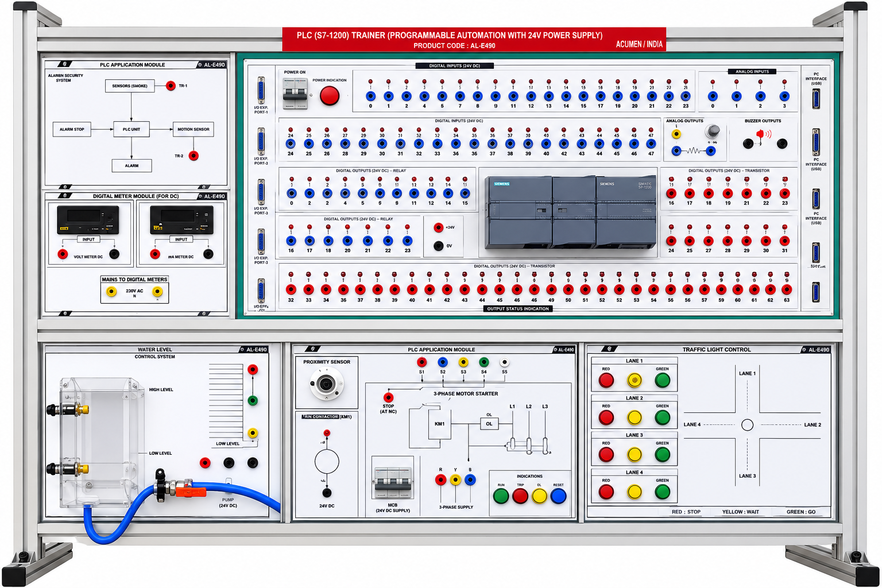This screenshot has width=882, height=588.
Task: Click left yellow 230V AC mains socket
Action: click(111, 292)
